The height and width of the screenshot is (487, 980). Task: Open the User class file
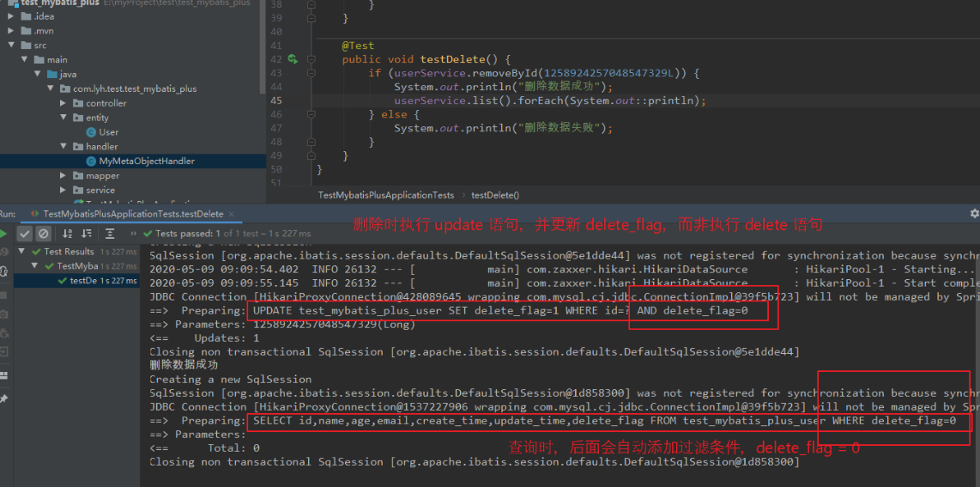pos(109,132)
